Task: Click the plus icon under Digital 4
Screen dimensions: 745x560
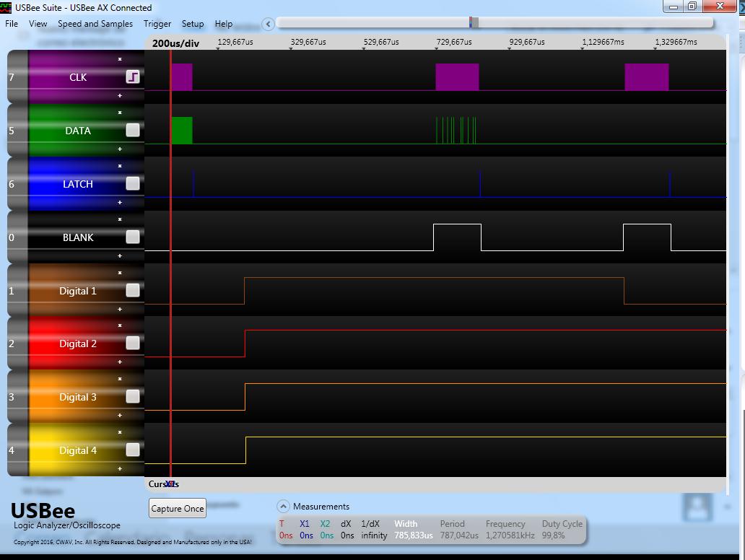Action: (x=120, y=469)
